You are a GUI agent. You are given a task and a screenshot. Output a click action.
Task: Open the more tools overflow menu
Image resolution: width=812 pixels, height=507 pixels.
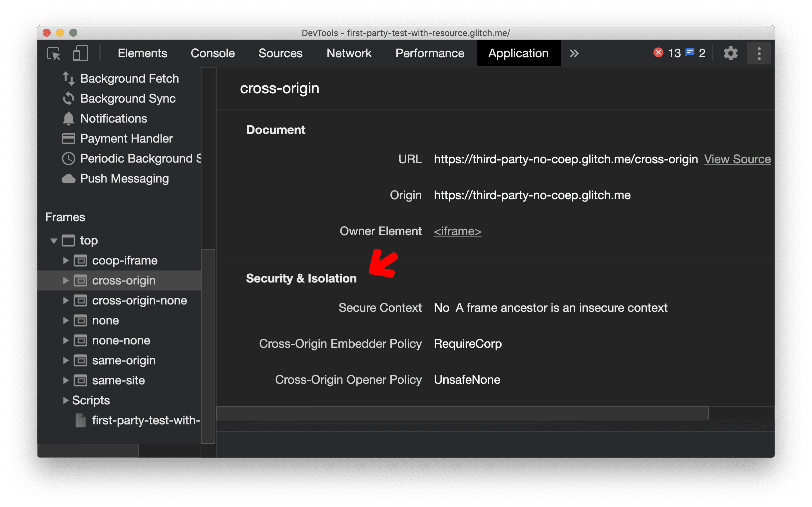click(574, 53)
